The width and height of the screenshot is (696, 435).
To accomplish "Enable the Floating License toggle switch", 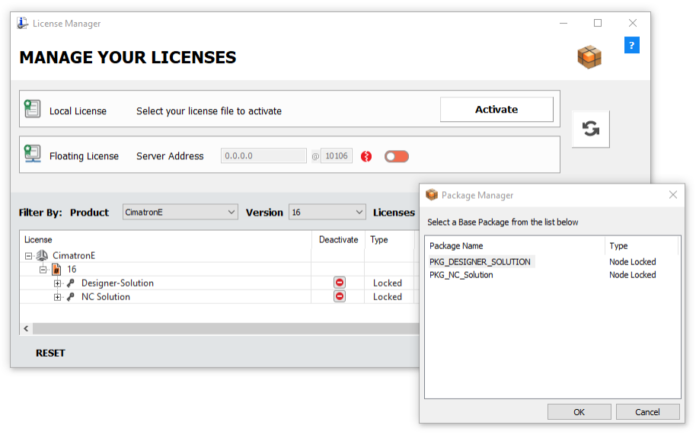I will click(396, 156).
